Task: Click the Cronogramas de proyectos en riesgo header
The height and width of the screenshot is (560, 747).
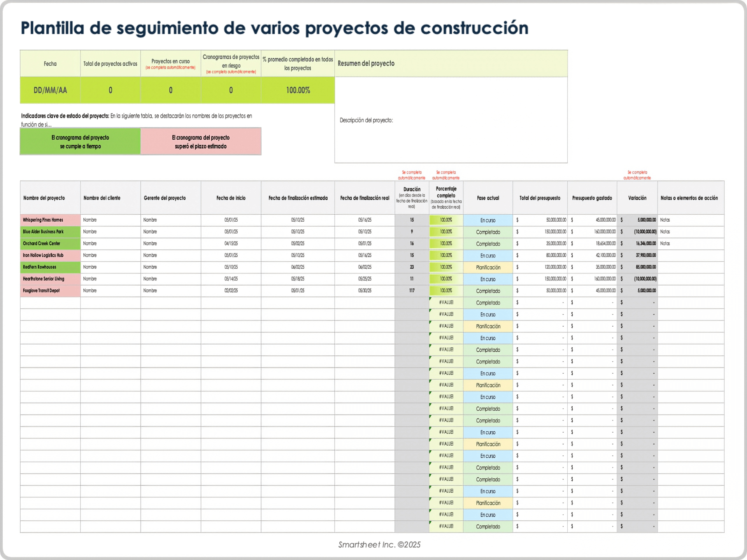Action: pos(231,64)
